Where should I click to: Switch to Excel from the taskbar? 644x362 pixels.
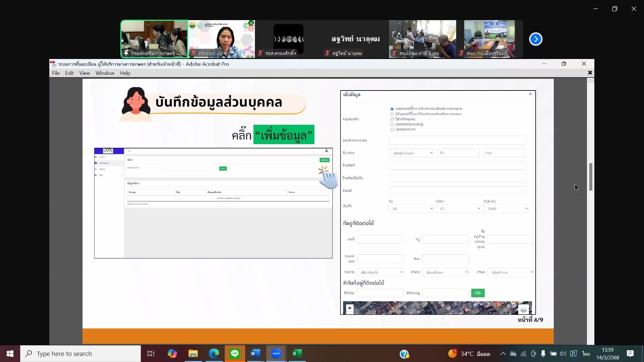tap(297, 354)
